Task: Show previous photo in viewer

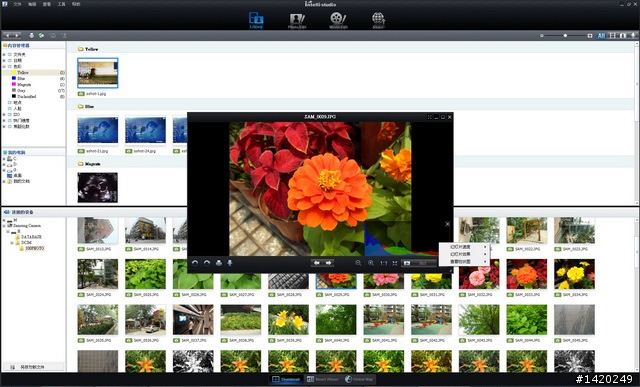Action: point(317,263)
